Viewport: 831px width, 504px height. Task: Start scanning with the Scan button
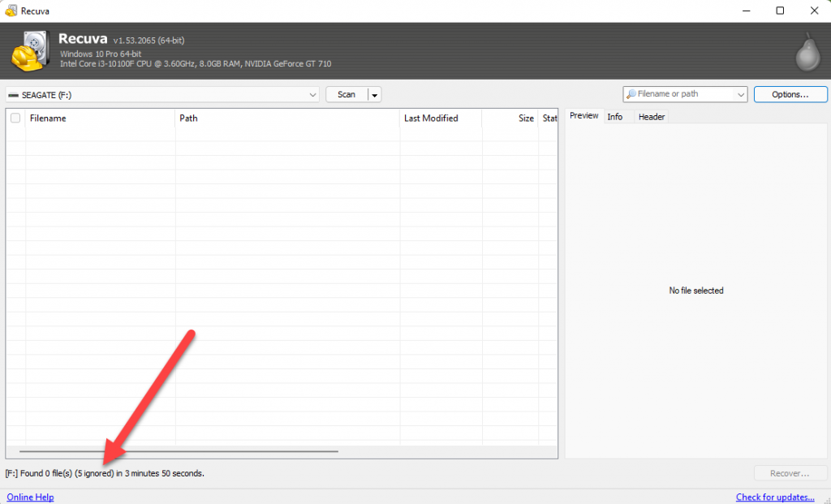[x=344, y=94]
